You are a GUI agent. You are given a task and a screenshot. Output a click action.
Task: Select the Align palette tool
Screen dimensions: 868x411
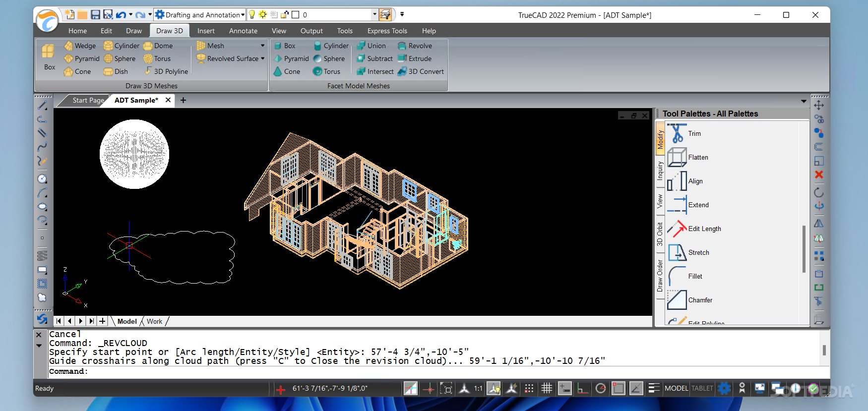point(685,181)
